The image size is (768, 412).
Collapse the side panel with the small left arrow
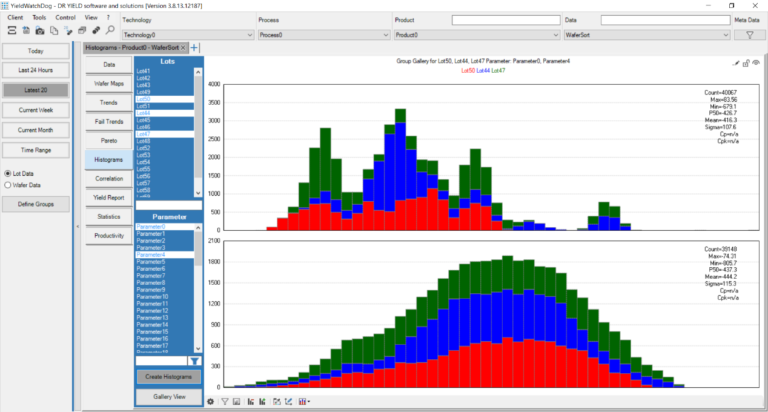pyautogui.click(x=77, y=226)
